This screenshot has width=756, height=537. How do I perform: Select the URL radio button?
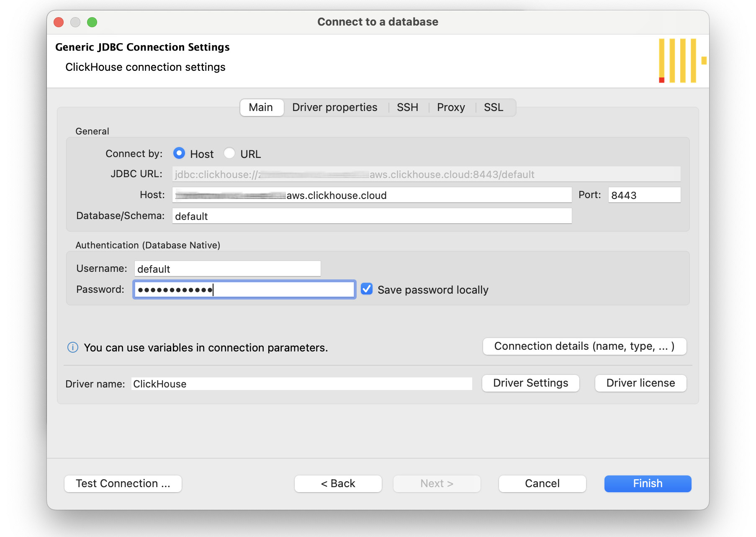click(x=229, y=154)
